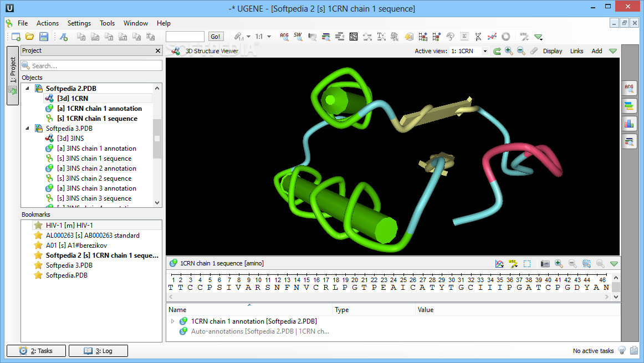644x363 pixels.
Task: Open the 2: Tasks panel button
Action: 36,351
